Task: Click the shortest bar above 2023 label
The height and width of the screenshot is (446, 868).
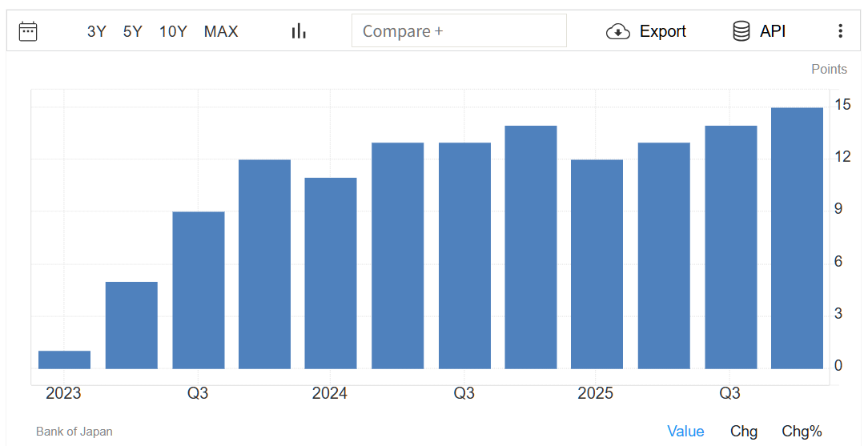Action: pos(65,360)
